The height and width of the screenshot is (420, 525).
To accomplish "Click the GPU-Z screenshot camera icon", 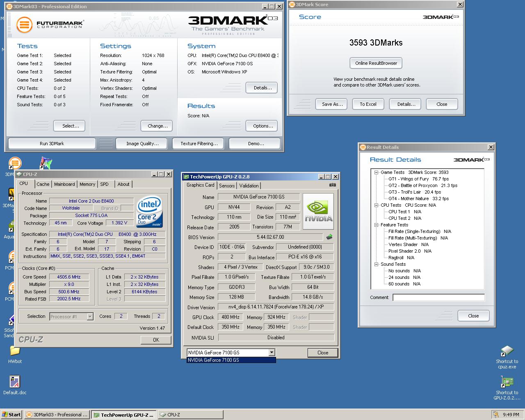I will (333, 185).
